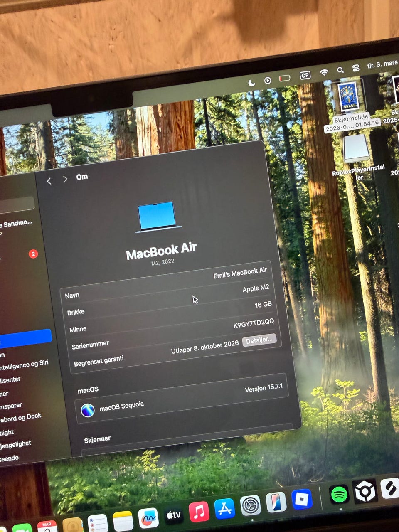This screenshot has height=532, width=399.
Task: Open the 'Spotlight' sidebar item
Action: click(x=7, y=433)
